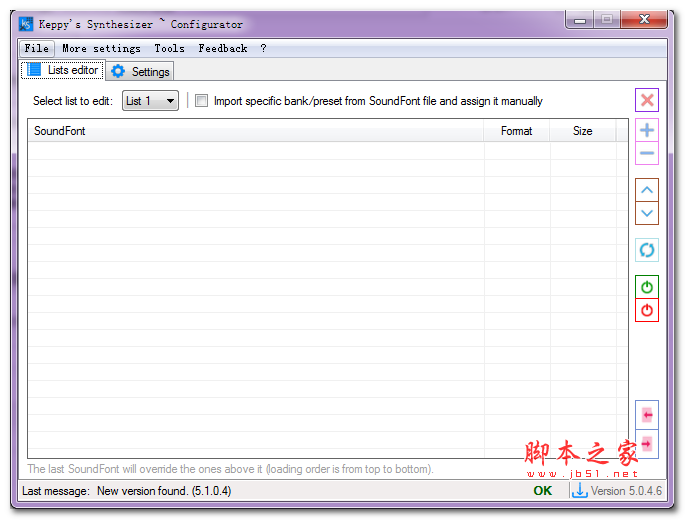
Task: Clear the SoundFont list with red X icon
Action: (647, 100)
